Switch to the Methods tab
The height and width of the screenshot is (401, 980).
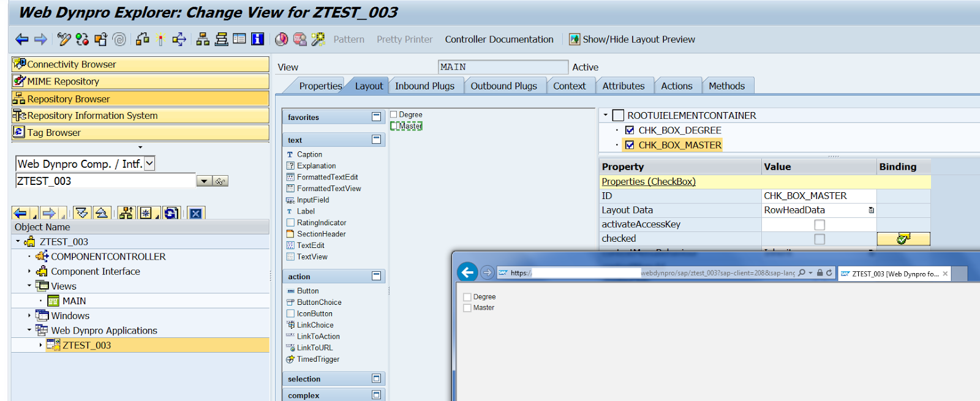pyautogui.click(x=727, y=86)
